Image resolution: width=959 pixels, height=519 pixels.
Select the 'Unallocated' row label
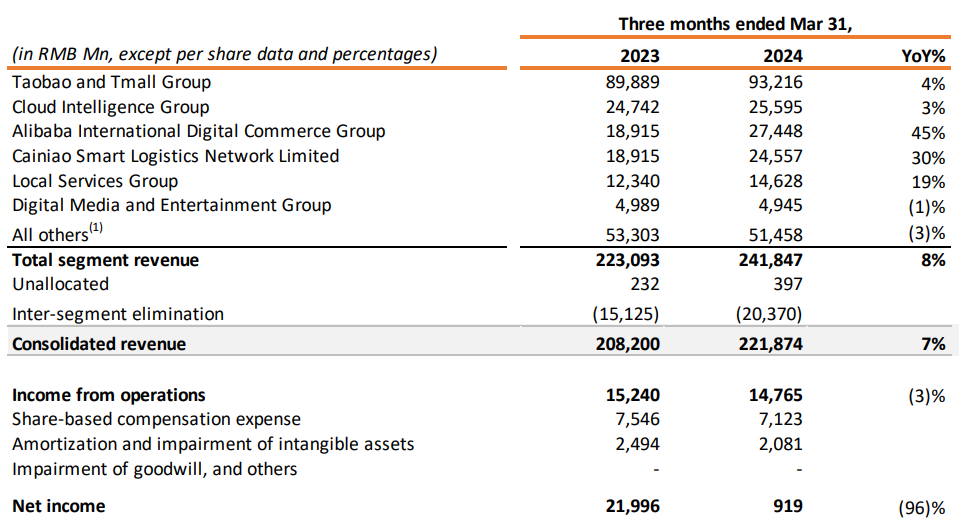click(x=61, y=284)
